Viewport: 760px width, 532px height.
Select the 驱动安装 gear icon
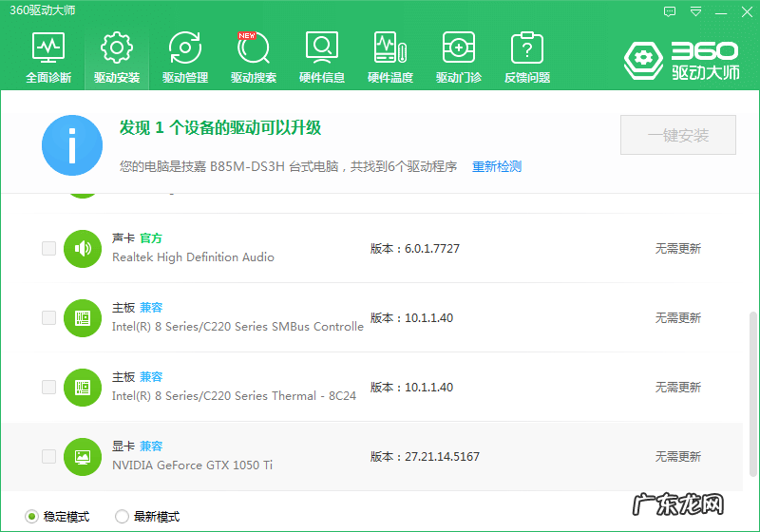tap(116, 47)
